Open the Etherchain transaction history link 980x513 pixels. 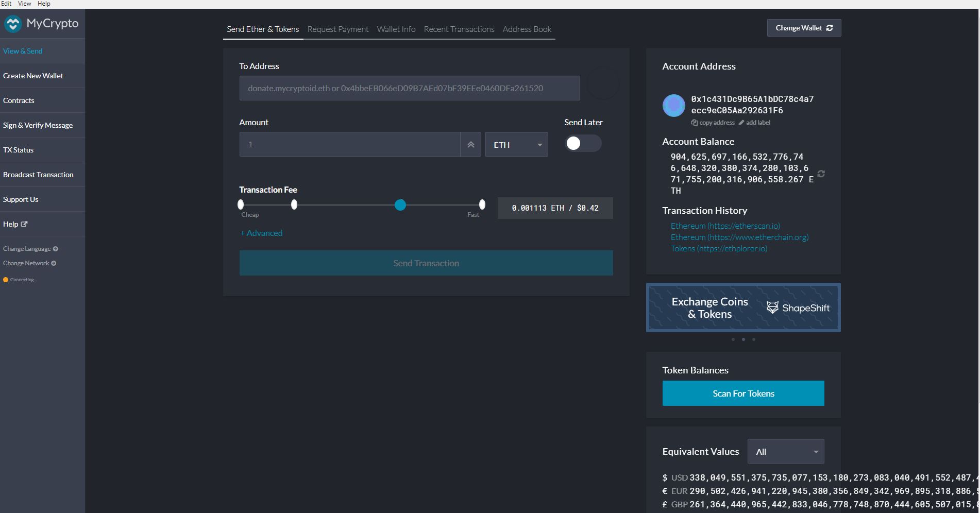click(740, 237)
